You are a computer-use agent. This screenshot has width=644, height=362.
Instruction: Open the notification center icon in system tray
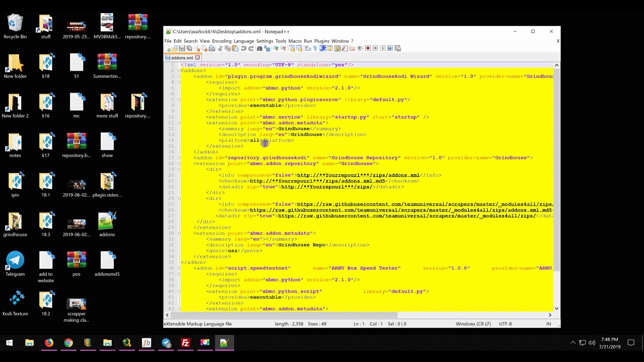point(631,343)
